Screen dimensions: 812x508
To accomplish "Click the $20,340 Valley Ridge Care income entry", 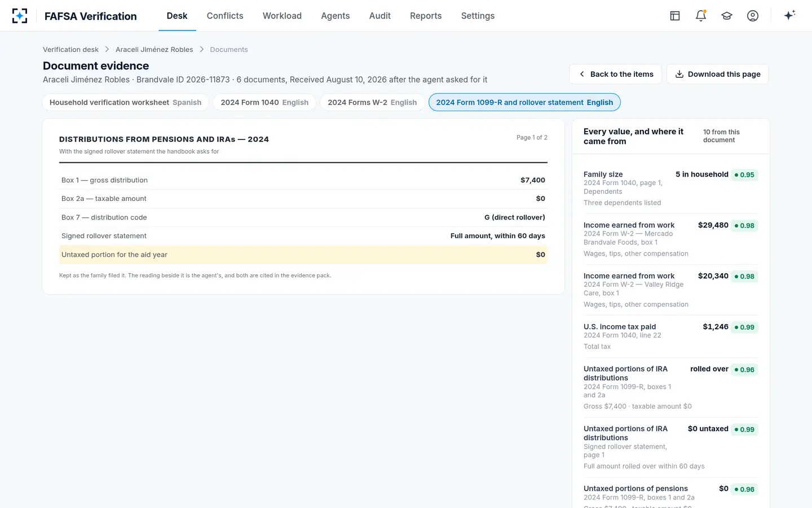I will (671, 290).
